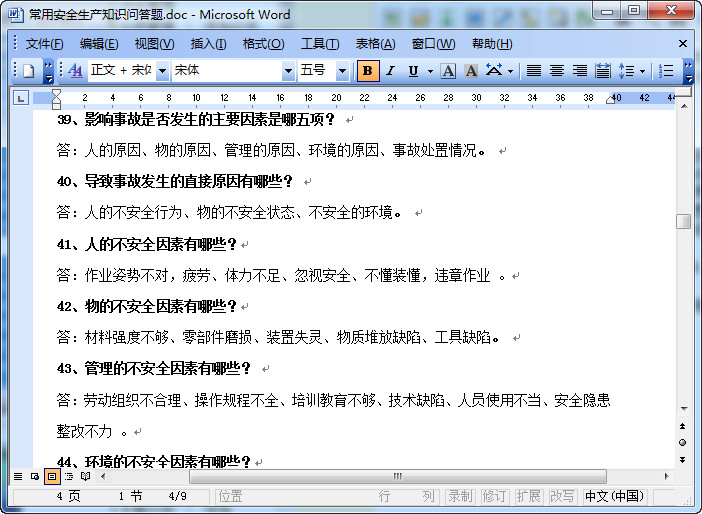The height and width of the screenshot is (514, 702).
Task: Open line spacing dropdown arrow
Action: tap(642, 71)
